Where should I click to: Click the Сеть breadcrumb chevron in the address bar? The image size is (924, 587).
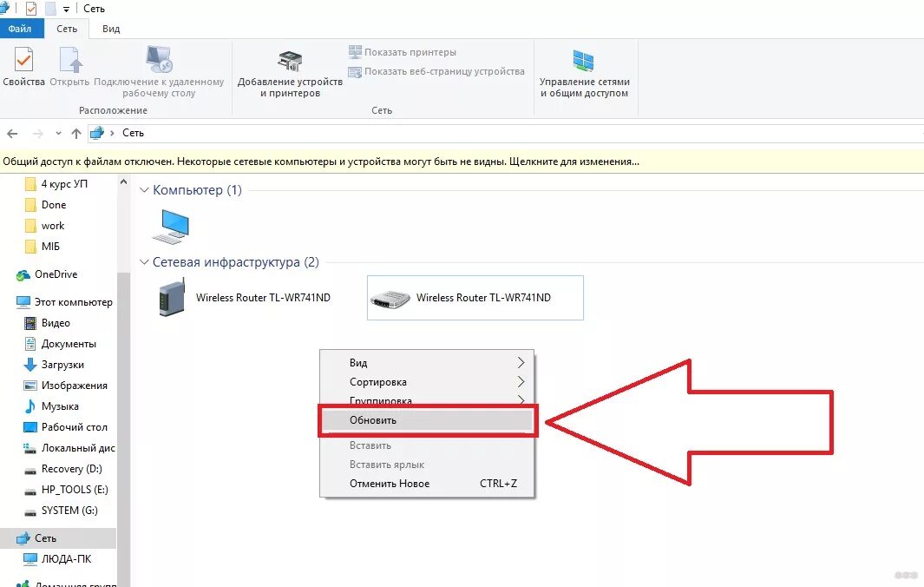tap(112, 133)
